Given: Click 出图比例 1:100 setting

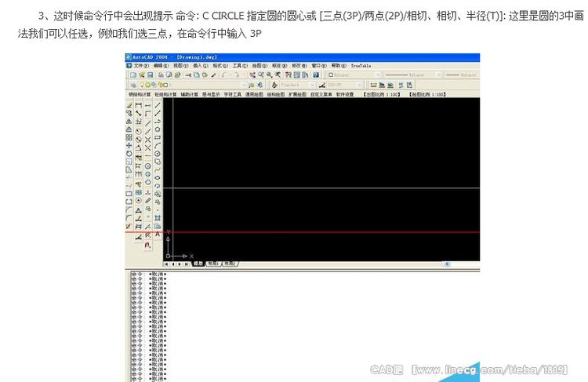Looking at the screenshot, I should click(x=382, y=95).
